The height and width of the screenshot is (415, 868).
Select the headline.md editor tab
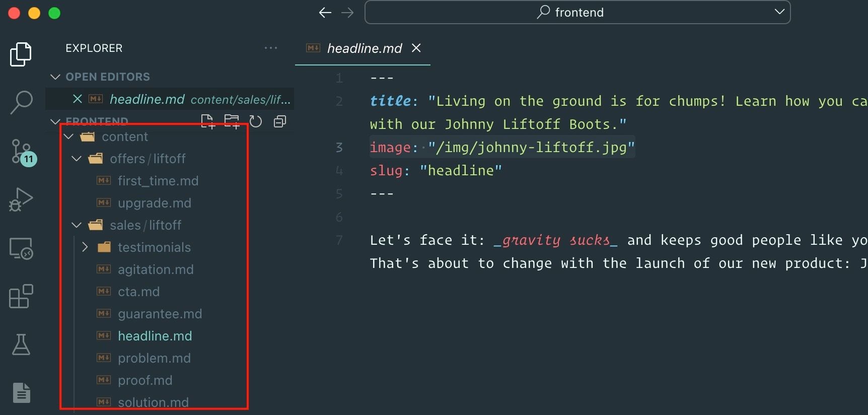(364, 48)
